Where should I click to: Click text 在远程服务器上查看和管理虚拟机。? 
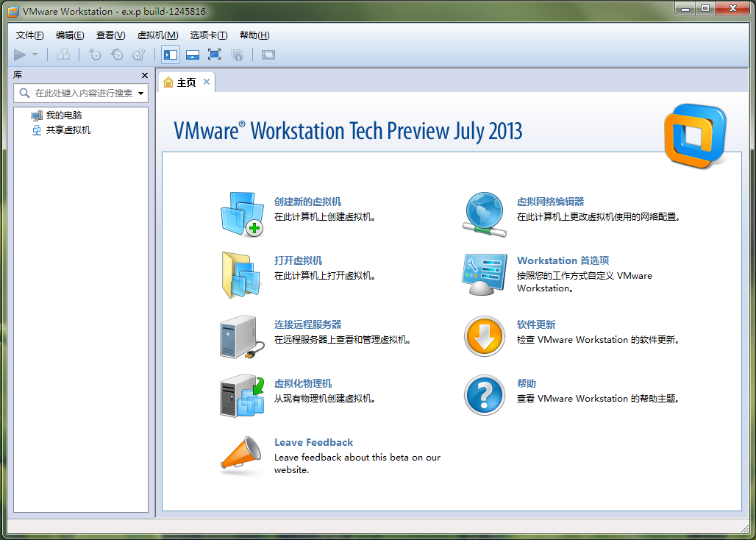pos(343,340)
